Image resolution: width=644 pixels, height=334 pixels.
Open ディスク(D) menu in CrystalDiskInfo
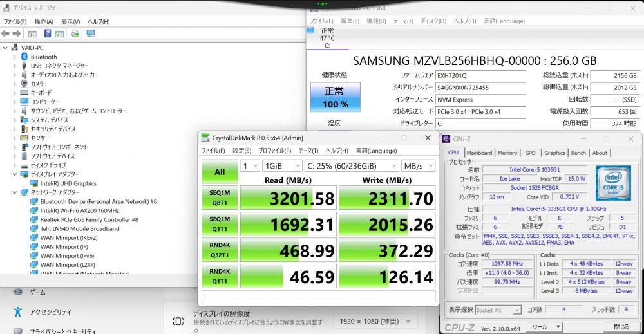(x=433, y=21)
